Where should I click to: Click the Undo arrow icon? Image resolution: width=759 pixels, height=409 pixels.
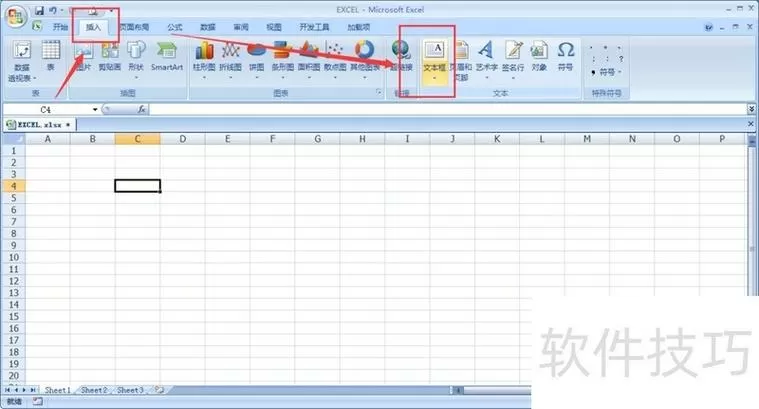click(52, 10)
